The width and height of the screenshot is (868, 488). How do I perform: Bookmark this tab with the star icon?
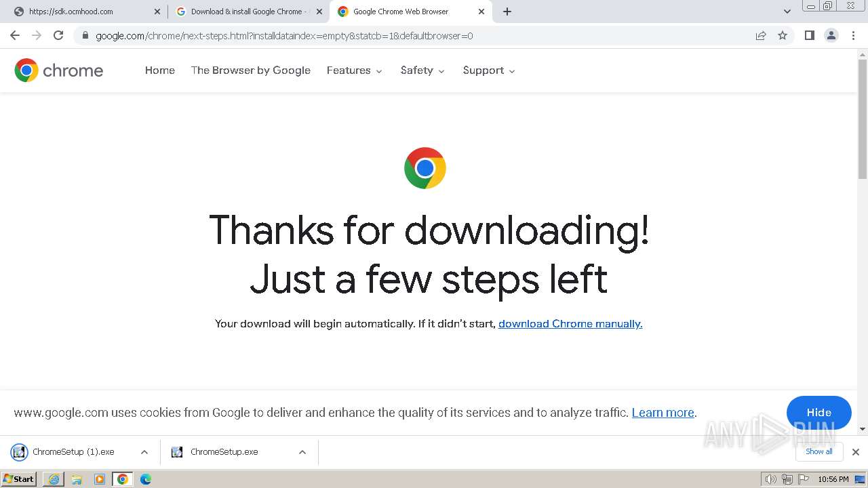click(x=783, y=35)
